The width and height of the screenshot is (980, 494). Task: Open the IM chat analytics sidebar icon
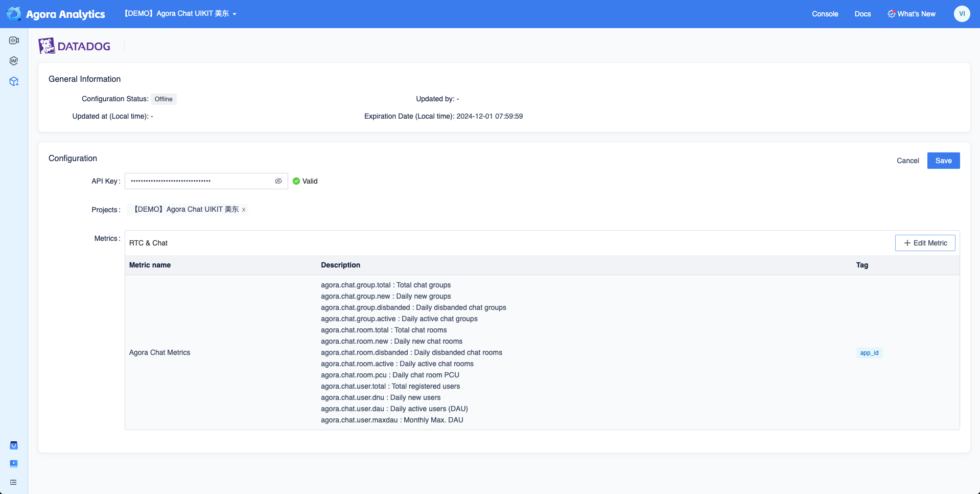(14, 61)
